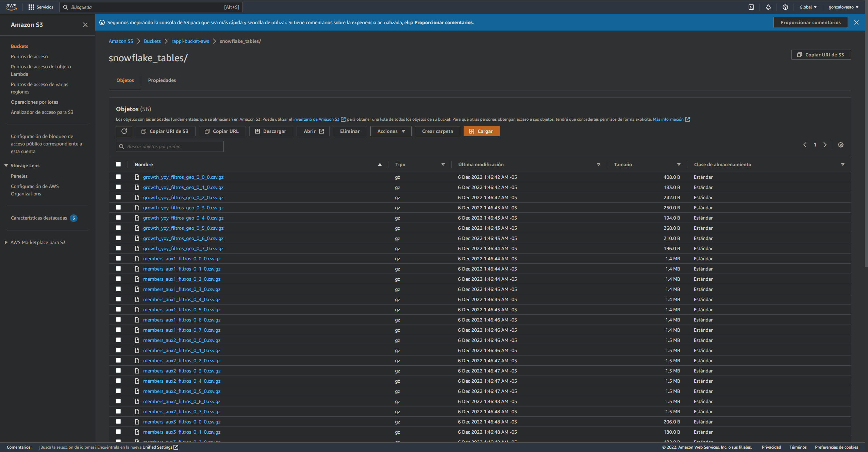Check members_aux2_filtros_0_5_0.csv.gz row checkbox
The width and height of the screenshot is (868, 452).
point(118,391)
